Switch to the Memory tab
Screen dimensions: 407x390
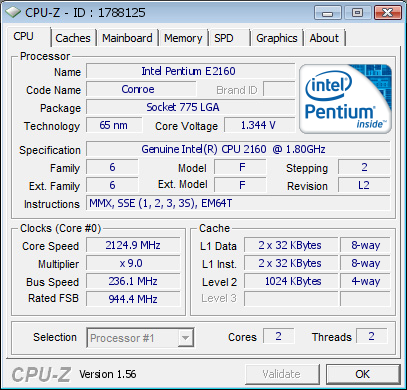click(x=183, y=38)
